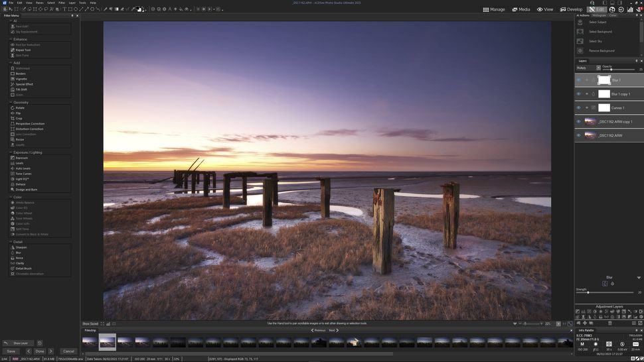Hide the bottom _DSC1162.ARW layer
This screenshot has height=362, width=644.
point(579,135)
